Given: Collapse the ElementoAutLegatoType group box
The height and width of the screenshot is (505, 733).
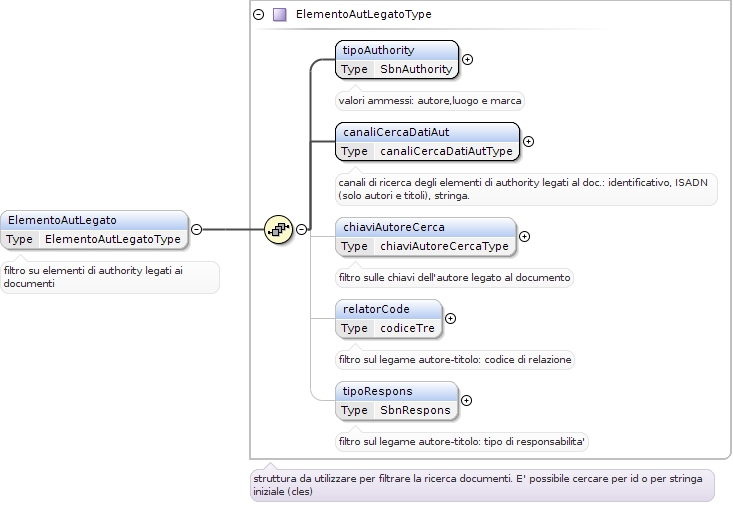Looking at the screenshot, I should (259, 14).
